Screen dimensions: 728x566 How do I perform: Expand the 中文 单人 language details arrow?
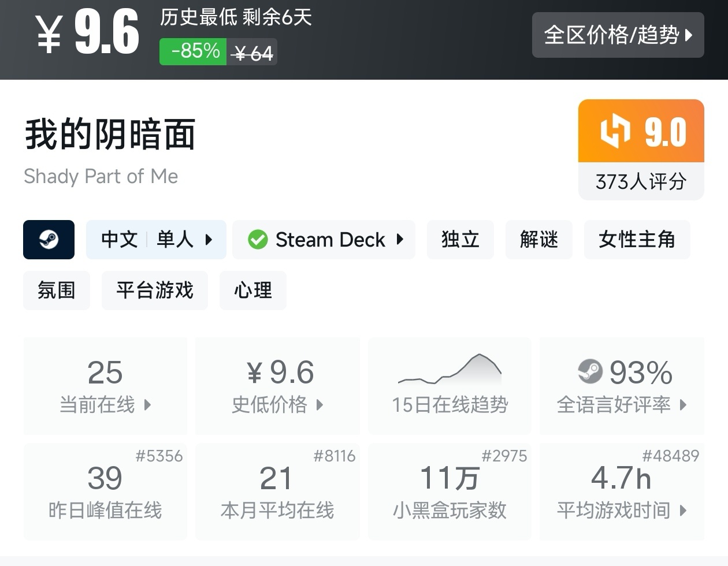pyautogui.click(x=209, y=240)
